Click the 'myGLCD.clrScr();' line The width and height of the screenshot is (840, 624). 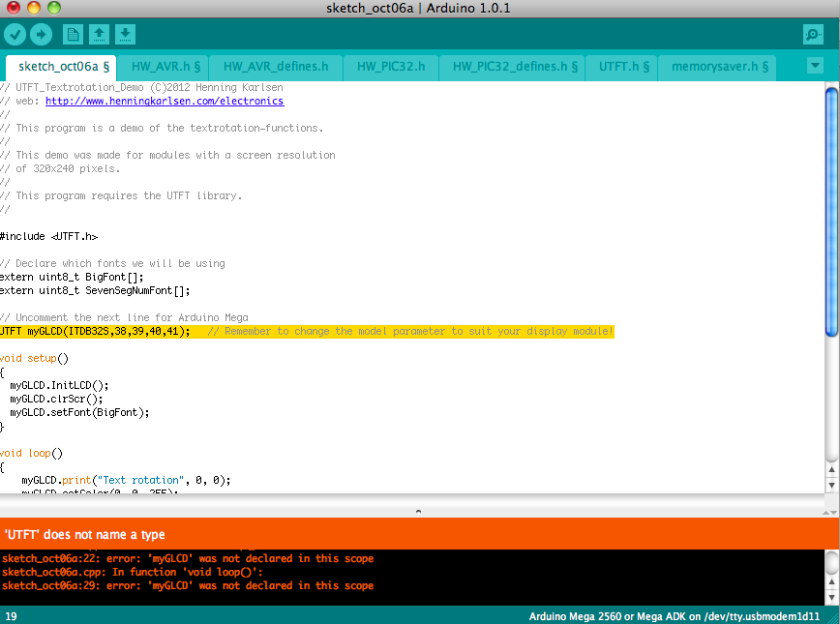[56, 399]
